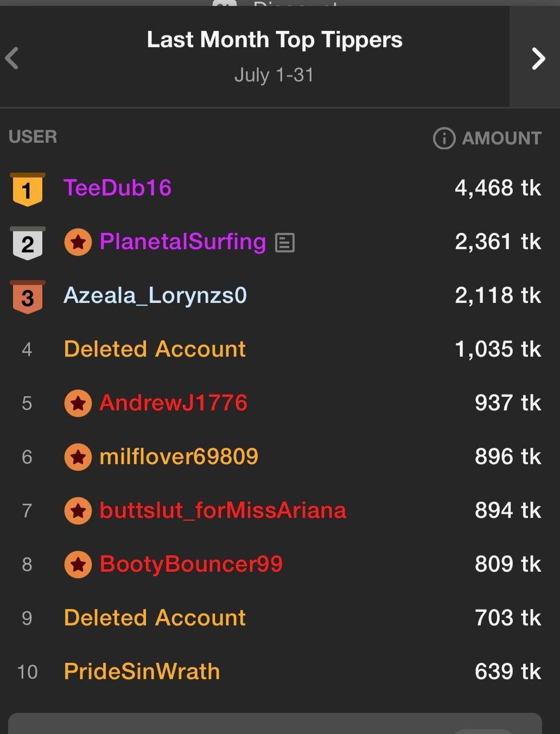This screenshot has height=734, width=560.
Task: Open milflover69809 user profile
Action: pos(179,457)
